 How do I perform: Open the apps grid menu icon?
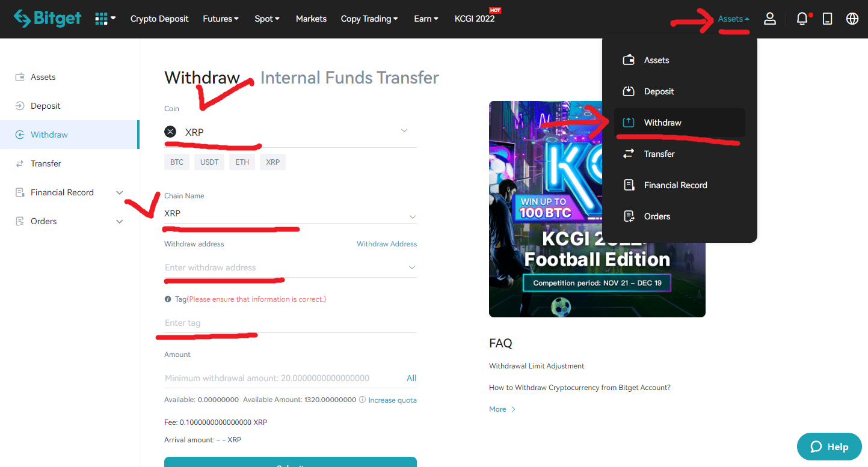102,19
